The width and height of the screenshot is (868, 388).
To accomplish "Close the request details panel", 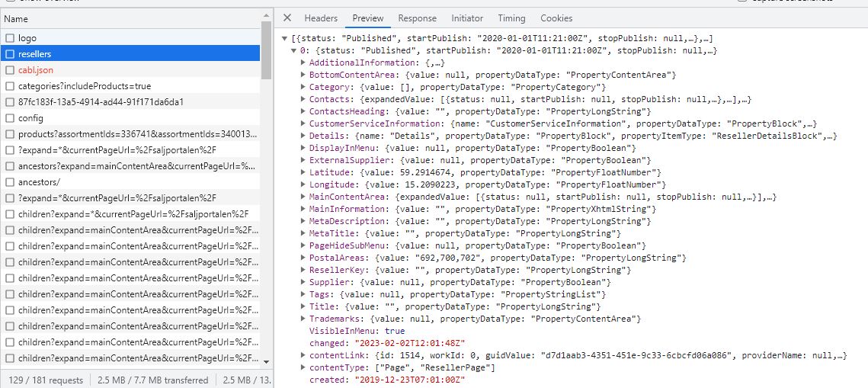I will (x=287, y=18).
